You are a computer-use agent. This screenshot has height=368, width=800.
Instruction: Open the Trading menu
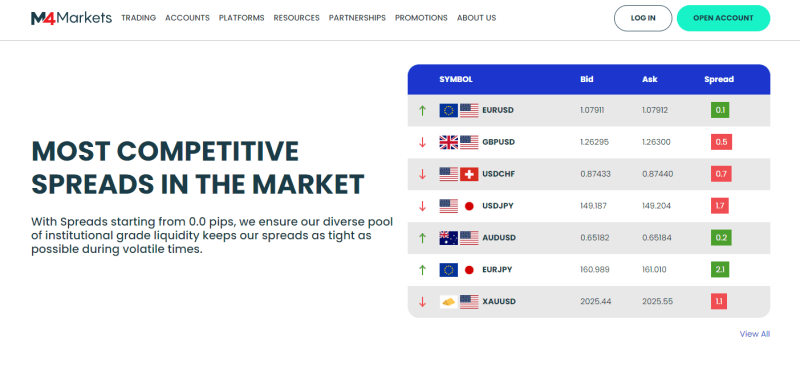pyautogui.click(x=138, y=18)
